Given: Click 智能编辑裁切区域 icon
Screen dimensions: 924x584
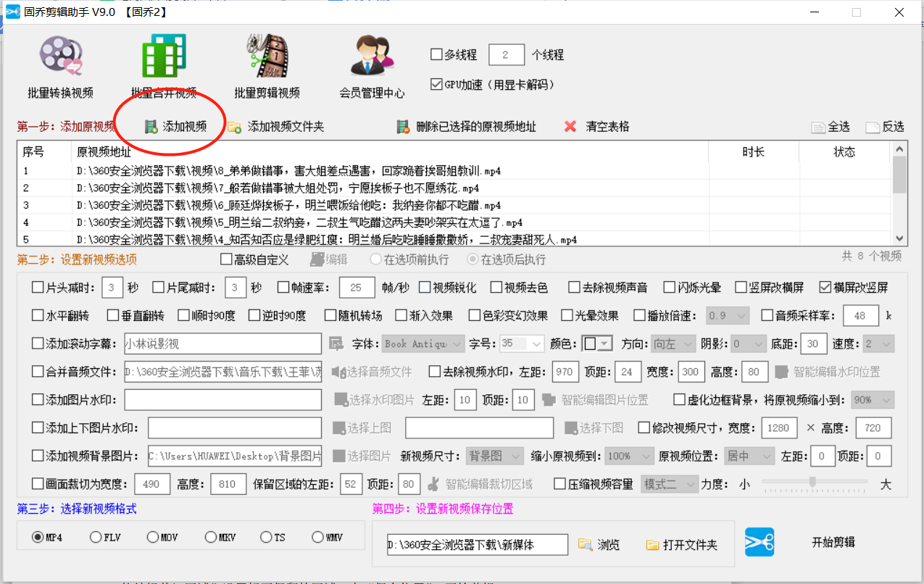Looking at the screenshot, I should [x=433, y=484].
